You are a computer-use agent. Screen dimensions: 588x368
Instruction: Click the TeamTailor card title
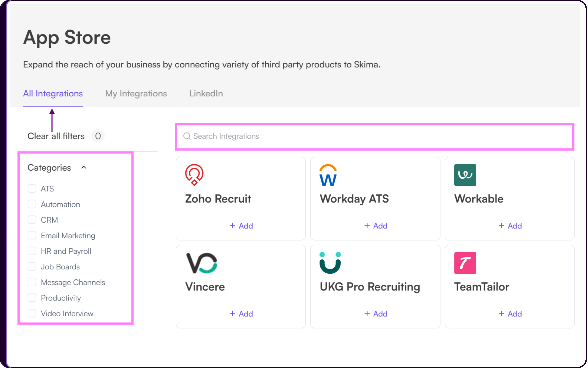(x=482, y=287)
